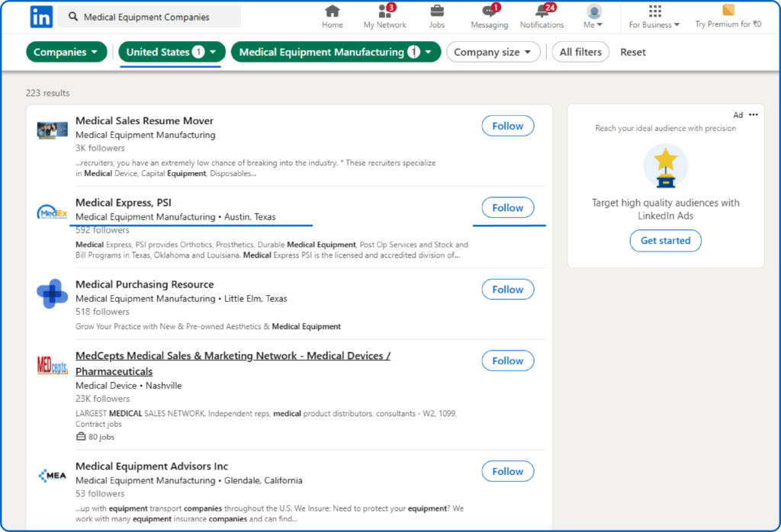Click the MedEx company logo
The height and width of the screenshot is (532, 781).
[53, 213]
